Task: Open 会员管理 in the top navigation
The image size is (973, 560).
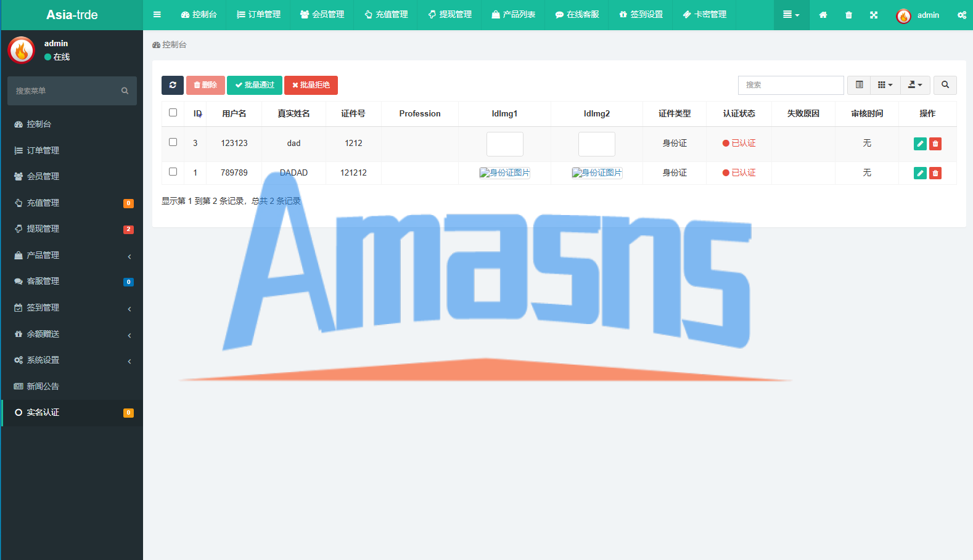Action: click(x=322, y=15)
